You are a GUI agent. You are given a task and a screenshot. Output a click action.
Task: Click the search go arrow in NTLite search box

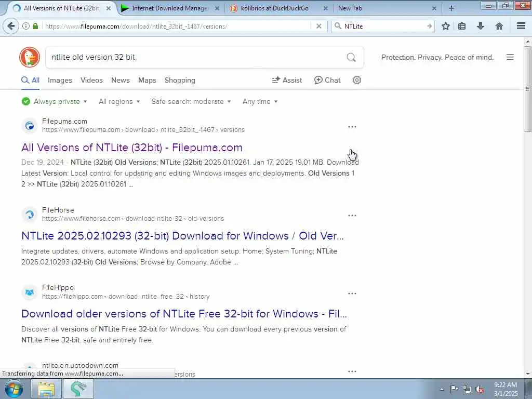(429, 26)
